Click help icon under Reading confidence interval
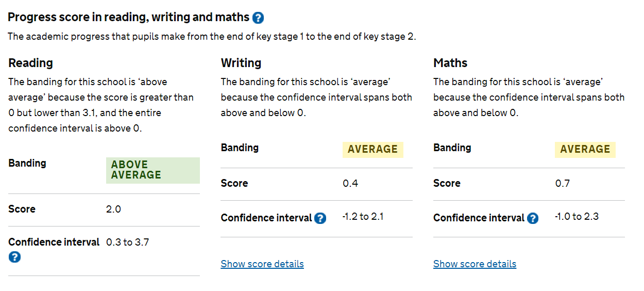Image resolution: width=644 pixels, height=291 pixels. (x=14, y=256)
